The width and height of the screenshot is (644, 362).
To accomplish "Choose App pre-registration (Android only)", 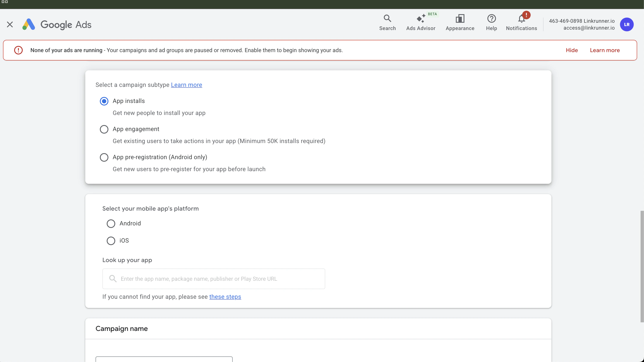I will pyautogui.click(x=104, y=157).
